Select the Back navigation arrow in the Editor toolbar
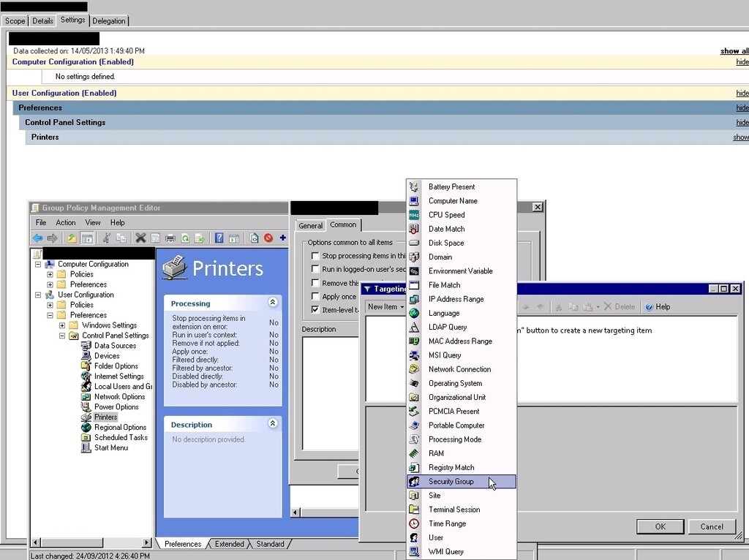749x560 pixels. [x=37, y=237]
